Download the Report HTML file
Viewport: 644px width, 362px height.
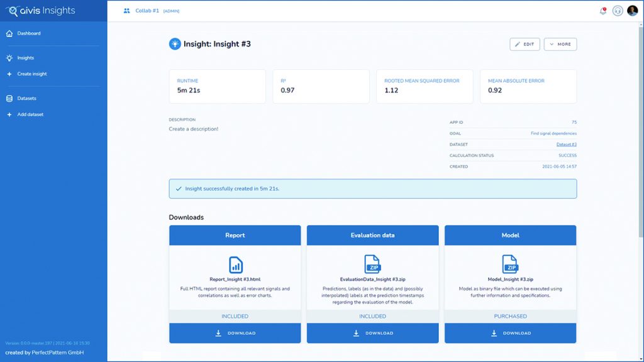pyautogui.click(x=235, y=333)
